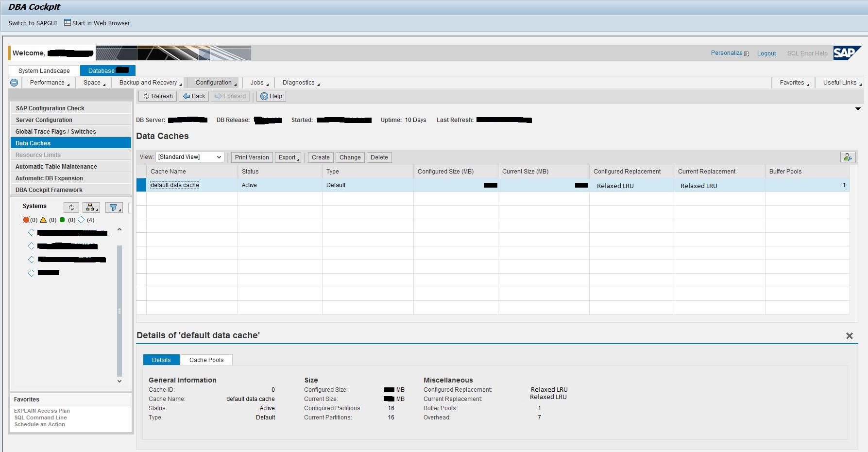Open the Export dropdown button
Screen dimensions: 868x452
coord(289,157)
